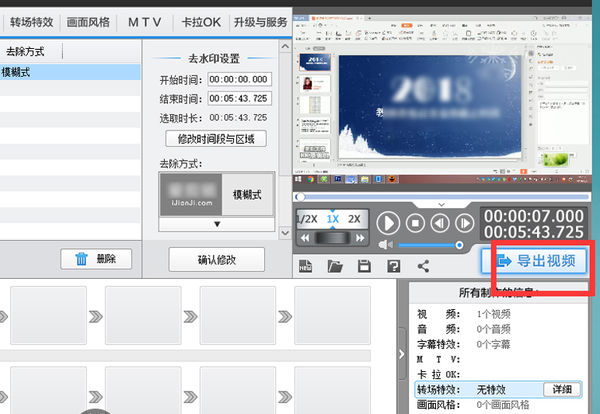The width and height of the screenshot is (600, 414).
Task: Select 1/2X playback speed
Action: [x=308, y=219]
